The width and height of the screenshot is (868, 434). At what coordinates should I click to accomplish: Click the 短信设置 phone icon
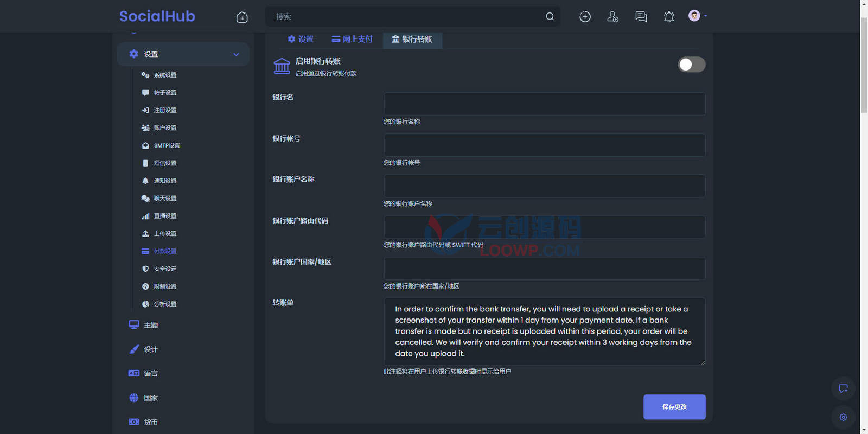145,163
